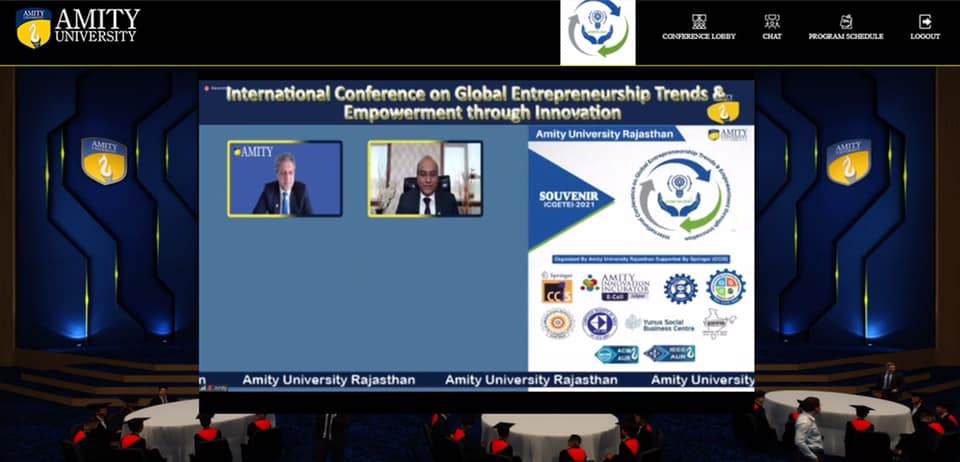The width and height of the screenshot is (960, 462).
Task: Click the Yunus Social Business Centre logo
Action: click(x=660, y=323)
